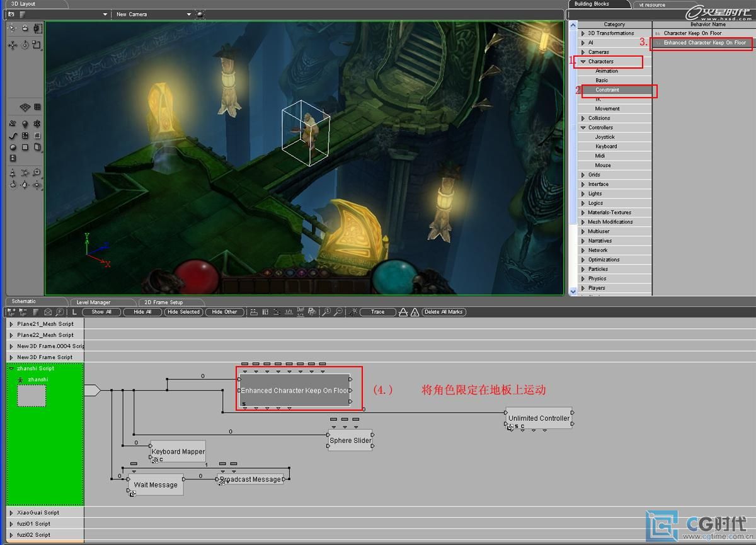Switch to the 2D Frame Setup tab
The width and height of the screenshot is (756, 545).
tap(163, 302)
